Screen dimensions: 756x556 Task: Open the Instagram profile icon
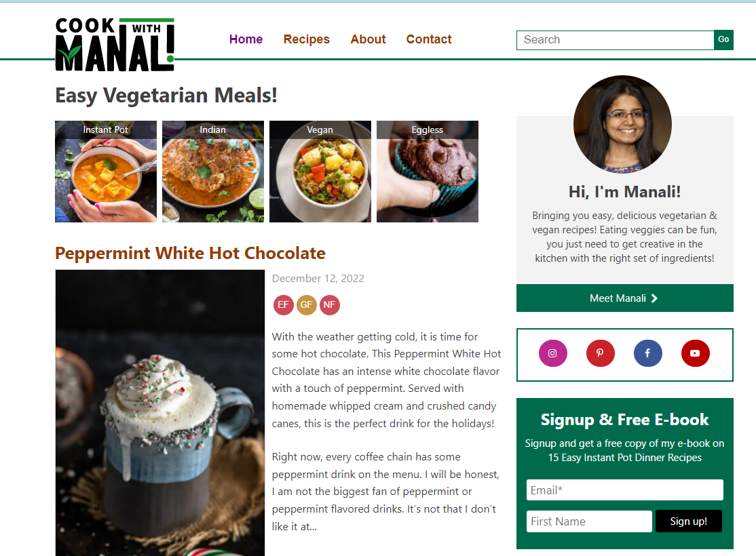(x=552, y=353)
